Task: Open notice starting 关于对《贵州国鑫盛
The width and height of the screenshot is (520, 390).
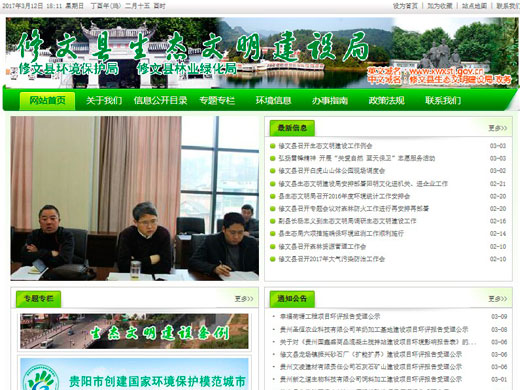Action: pos(378,342)
